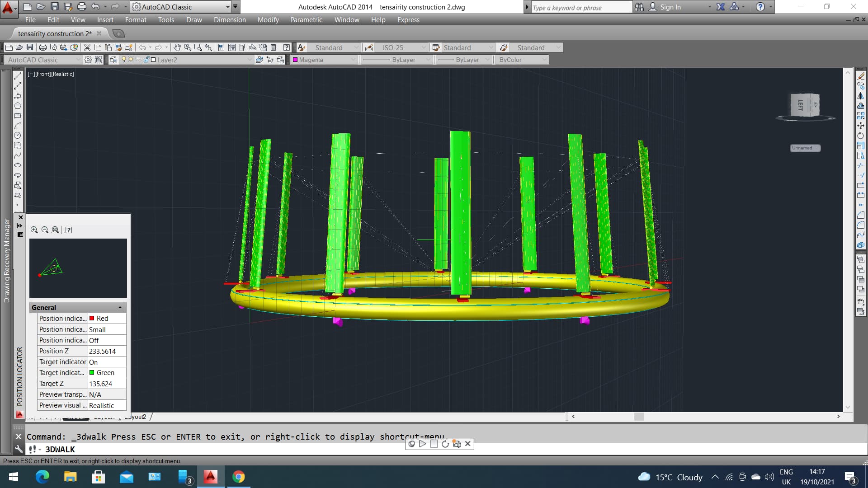The height and width of the screenshot is (488, 868).
Task: Click the Plot printer icon
Action: (43, 47)
